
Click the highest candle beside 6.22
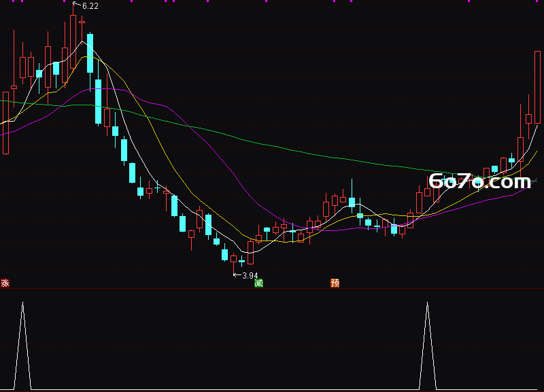pos(73,38)
